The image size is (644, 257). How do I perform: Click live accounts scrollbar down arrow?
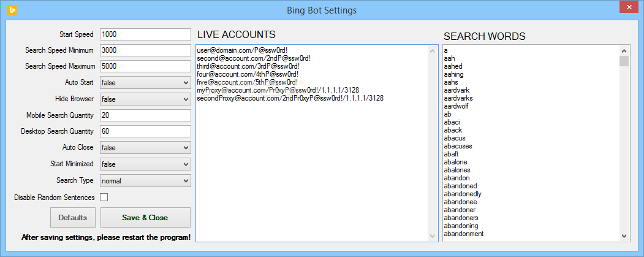point(433,236)
